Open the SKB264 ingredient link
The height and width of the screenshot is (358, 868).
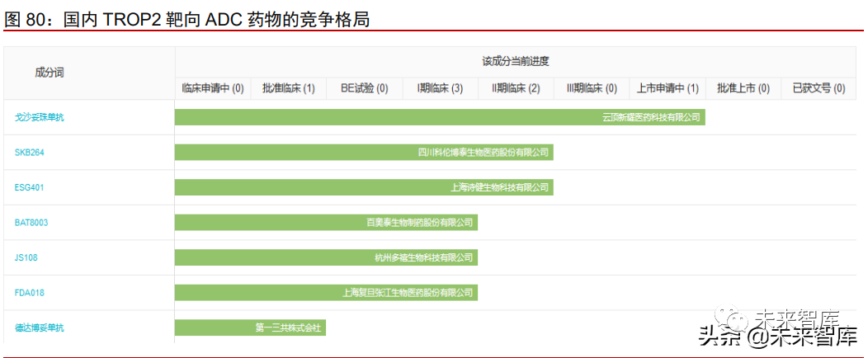click(30, 152)
